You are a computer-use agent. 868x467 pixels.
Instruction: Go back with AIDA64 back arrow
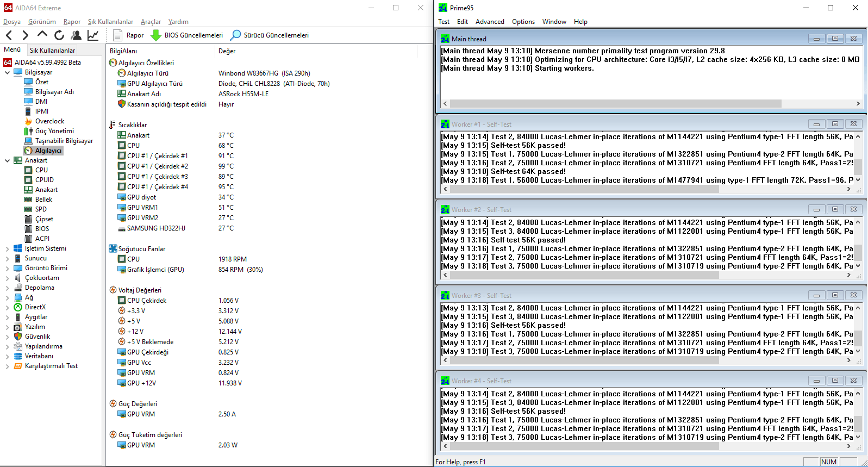click(9, 35)
